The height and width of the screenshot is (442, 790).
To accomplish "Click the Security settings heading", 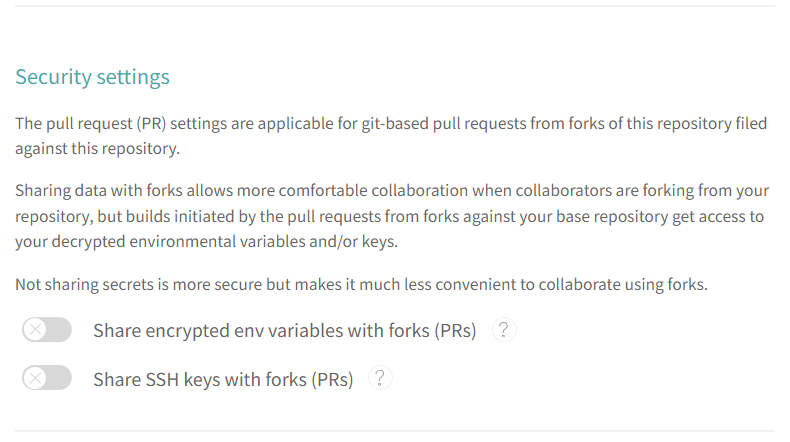I will pos(92,77).
